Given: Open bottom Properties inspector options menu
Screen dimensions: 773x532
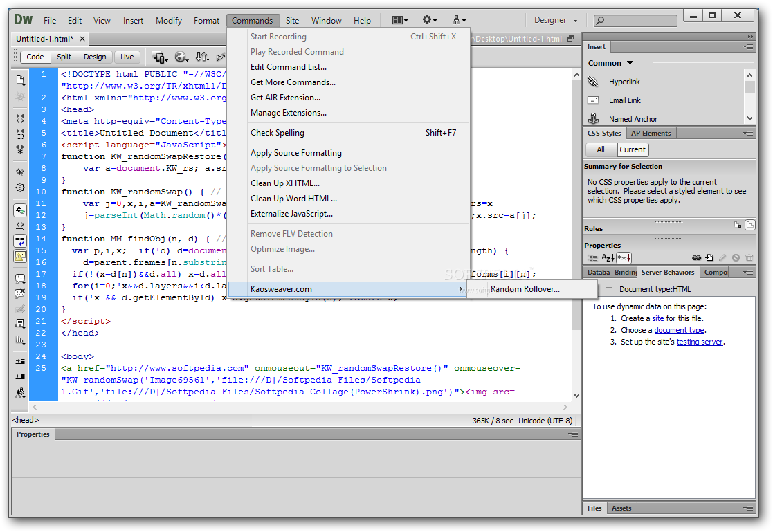Looking at the screenshot, I should point(573,434).
